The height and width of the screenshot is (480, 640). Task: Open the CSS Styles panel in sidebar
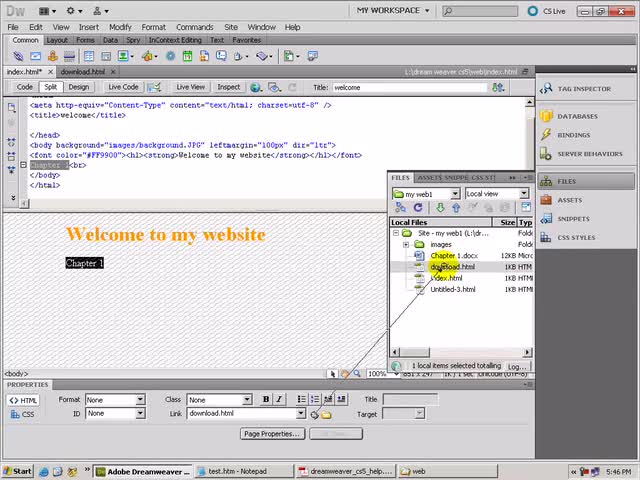576,238
